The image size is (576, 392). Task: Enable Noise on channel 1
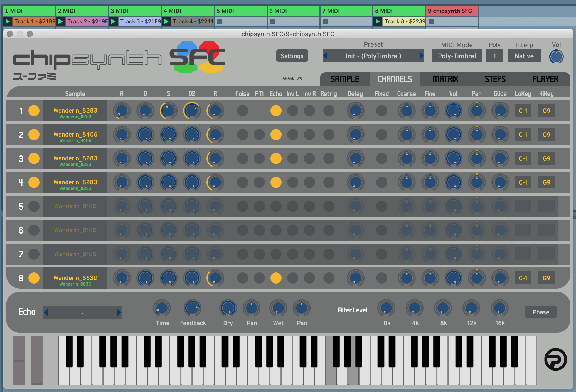242,111
